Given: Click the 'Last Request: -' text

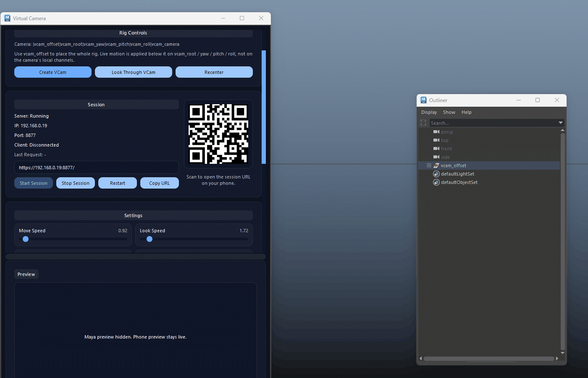Looking at the screenshot, I should 30,155.
